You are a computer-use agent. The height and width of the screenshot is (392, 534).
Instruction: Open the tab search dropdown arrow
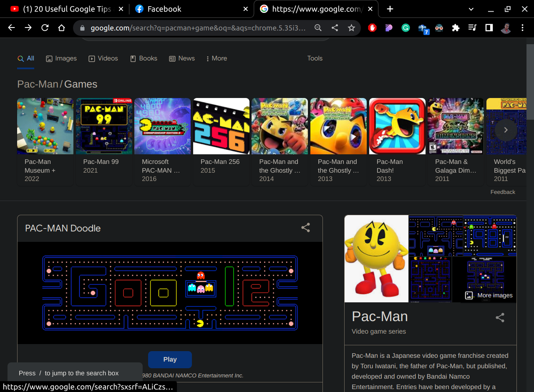(471, 9)
